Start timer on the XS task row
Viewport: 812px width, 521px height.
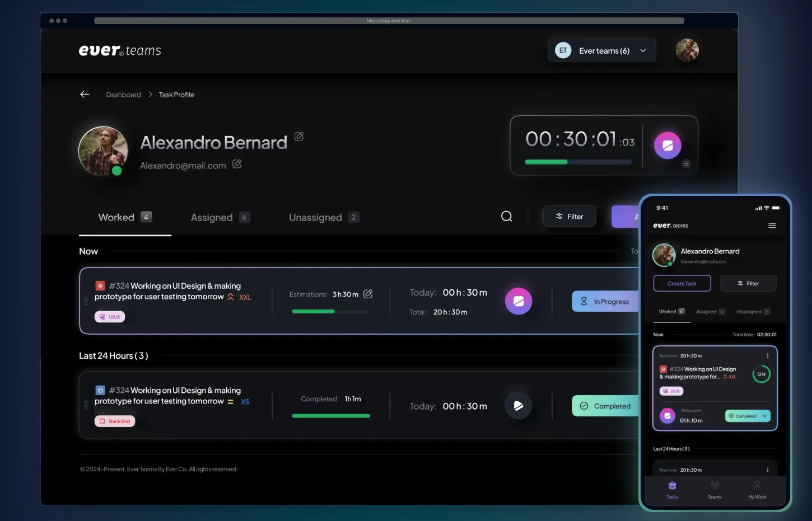(519, 406)
